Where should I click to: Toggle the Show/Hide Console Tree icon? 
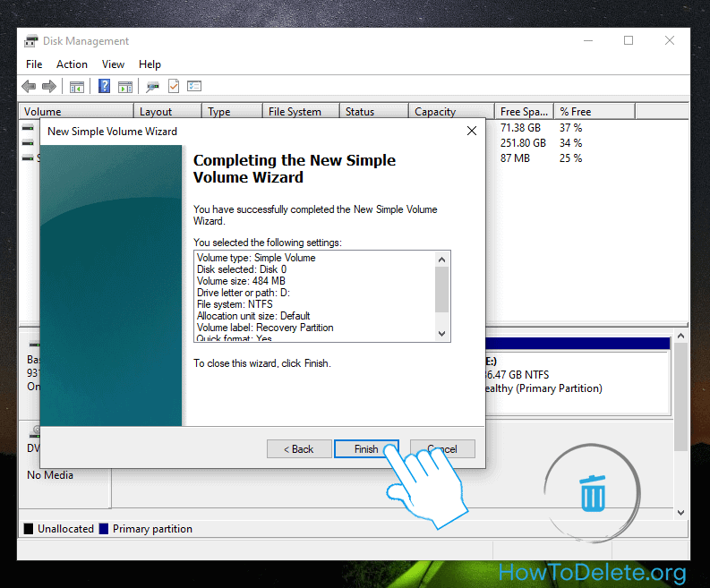(77, 87)
